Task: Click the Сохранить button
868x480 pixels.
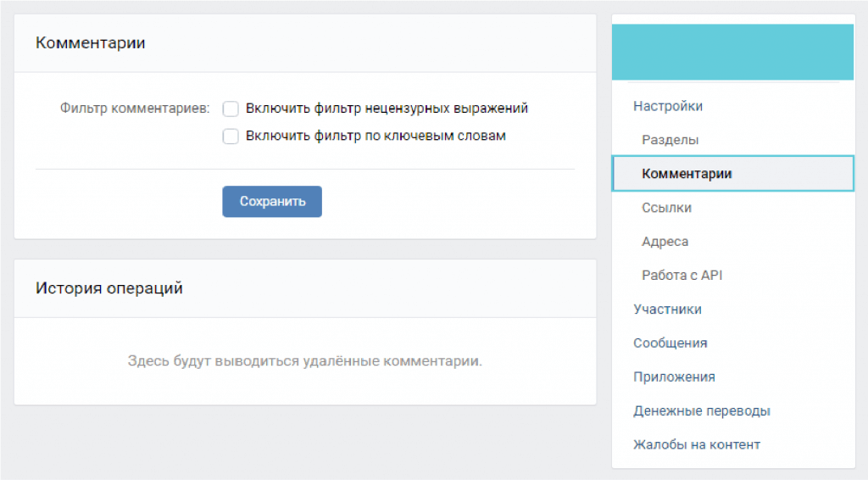Action: 272,202
